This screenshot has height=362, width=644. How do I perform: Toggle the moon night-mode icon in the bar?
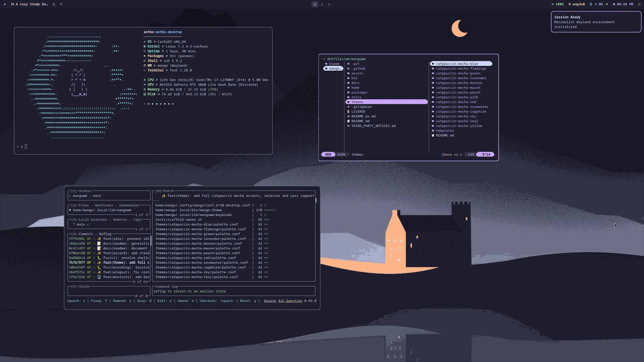tap(54, 4)
